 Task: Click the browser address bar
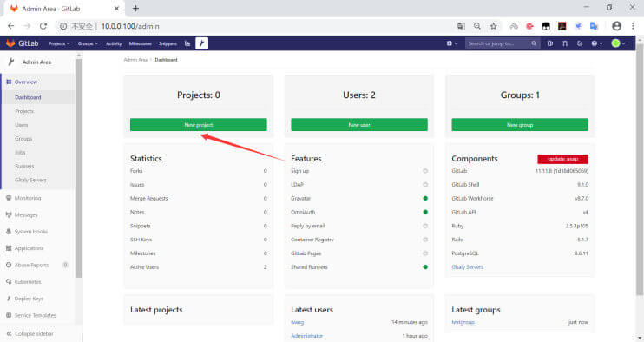click(254, 26)
